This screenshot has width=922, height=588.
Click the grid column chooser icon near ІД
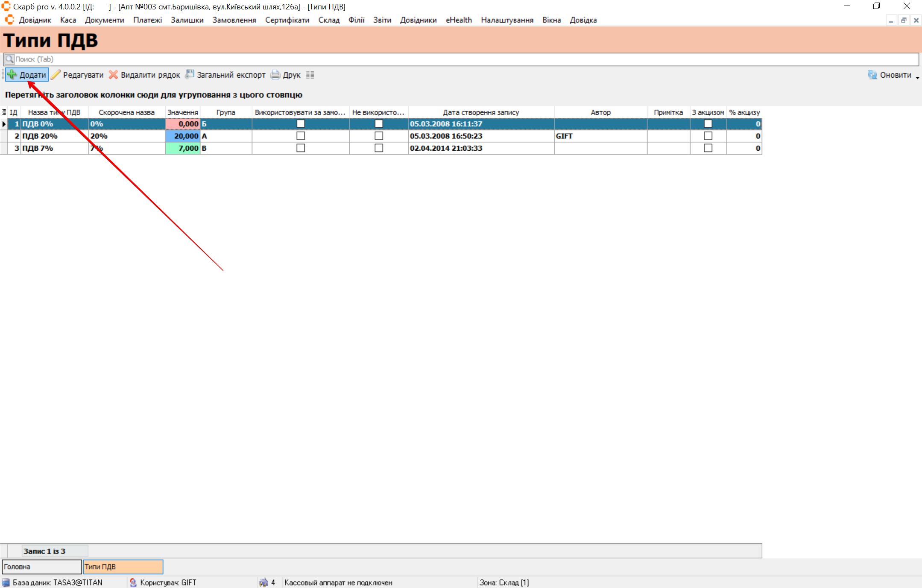click(4, 112)
